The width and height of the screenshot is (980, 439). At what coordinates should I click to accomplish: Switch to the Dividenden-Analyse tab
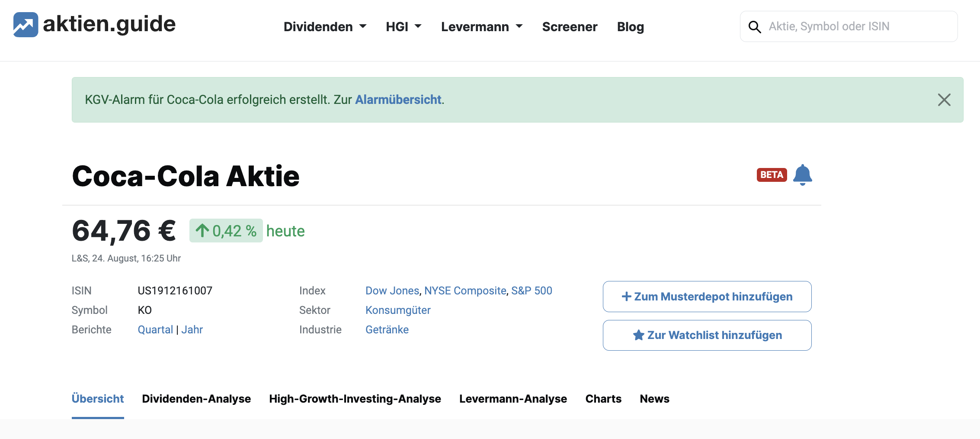tap(196, 399)
